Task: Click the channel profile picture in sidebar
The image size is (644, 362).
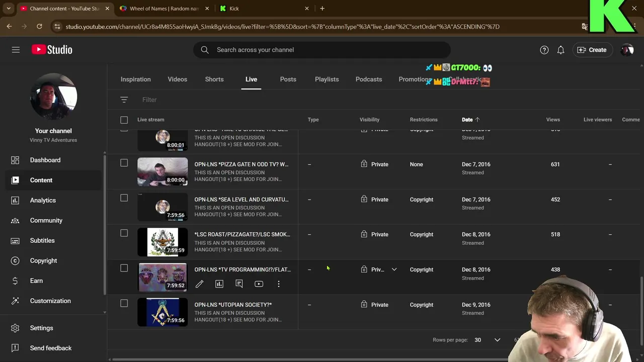Action: pyautogui.click(x=54, y=97)
